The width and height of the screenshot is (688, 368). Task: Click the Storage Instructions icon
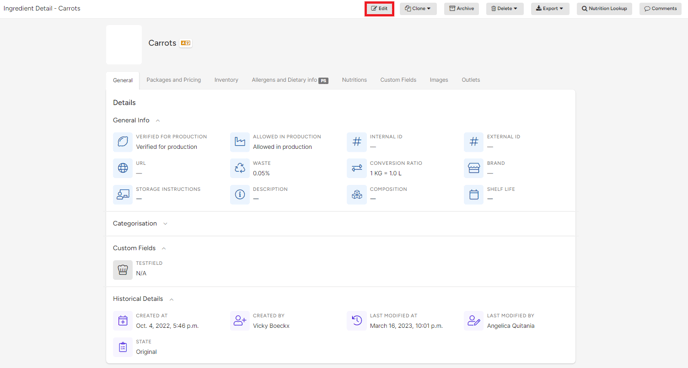(123, 194)
